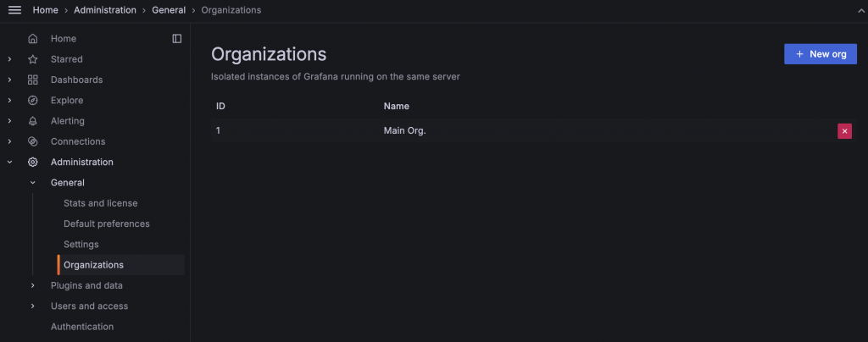Expand the Starred section chevron

tap(9, 59)
